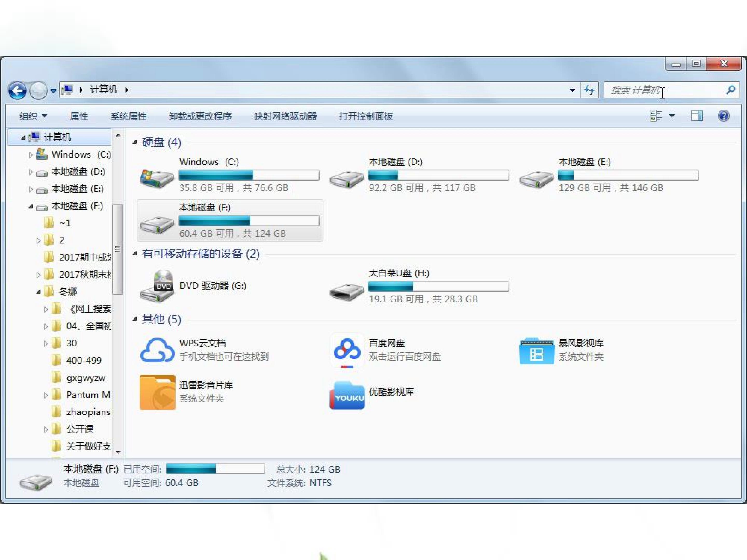The image size is (747, 560).
Task: Expand Windows (C:) in the tree
Action: [x=31, y=155]
